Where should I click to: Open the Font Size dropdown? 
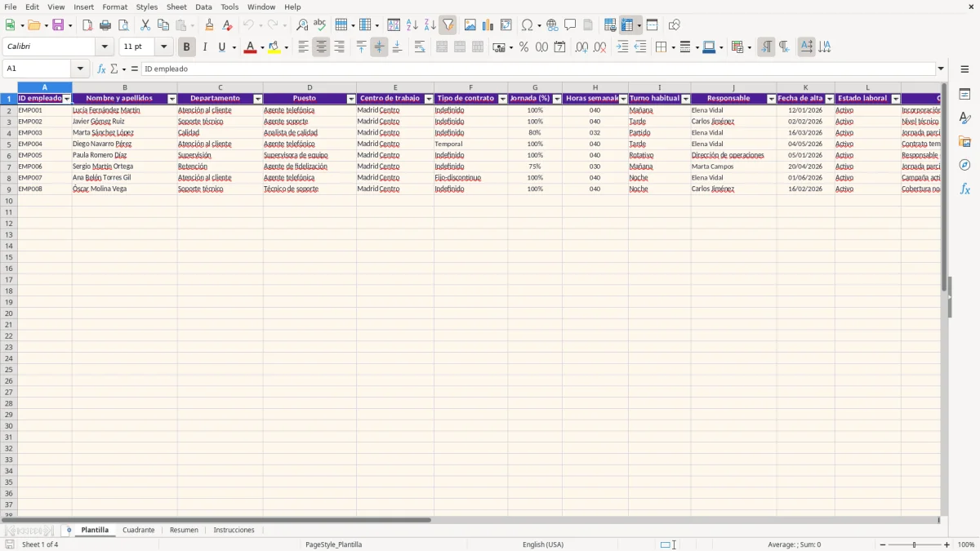163,47
